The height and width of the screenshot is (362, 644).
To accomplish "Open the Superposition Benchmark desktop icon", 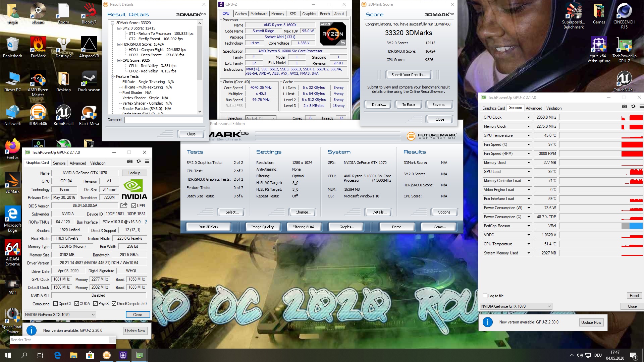I will pyautogui.click(x=574, y=16).
